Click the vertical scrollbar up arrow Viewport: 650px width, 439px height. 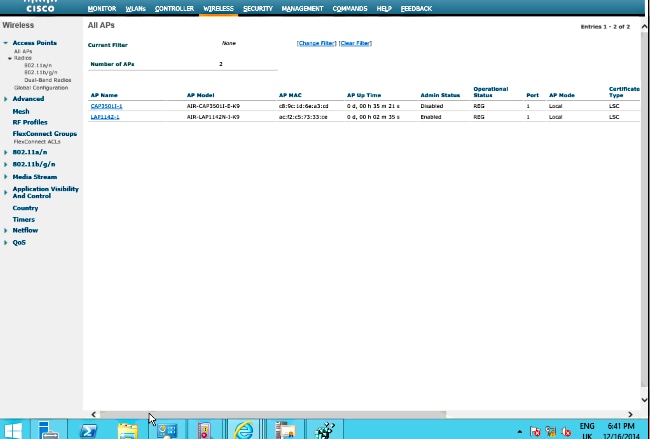(x=644, y=27)
